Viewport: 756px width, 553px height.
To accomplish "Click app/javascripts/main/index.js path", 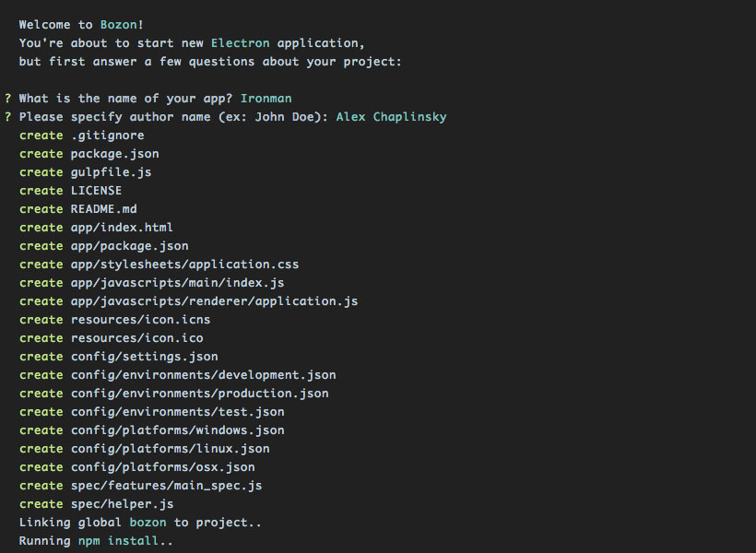I will click(x=177, y=283).
